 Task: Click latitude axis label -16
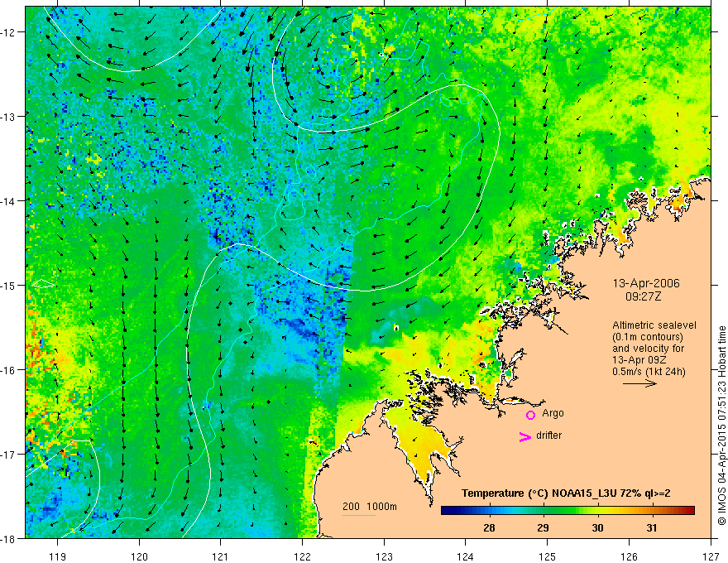9,370
